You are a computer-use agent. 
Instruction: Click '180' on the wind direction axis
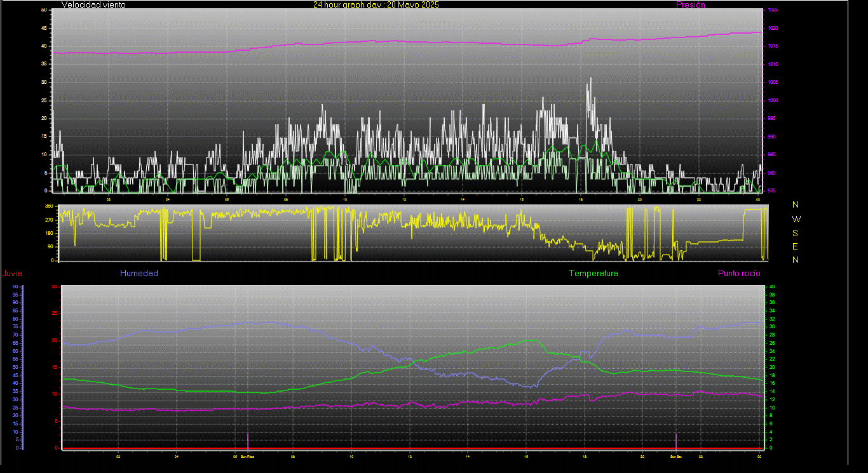pos(48,233)
